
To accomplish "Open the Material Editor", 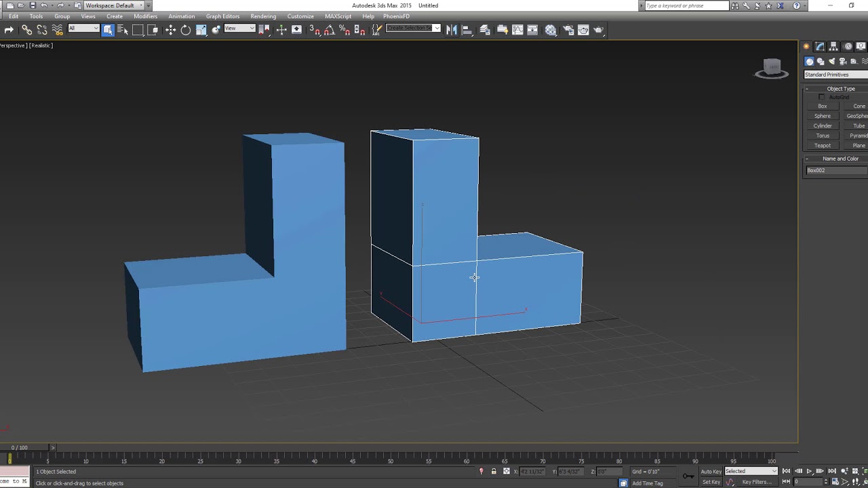I will pos(551,30).
